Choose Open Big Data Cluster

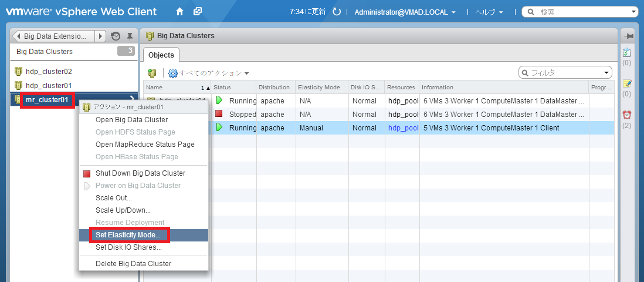click(x=131, y=120)
